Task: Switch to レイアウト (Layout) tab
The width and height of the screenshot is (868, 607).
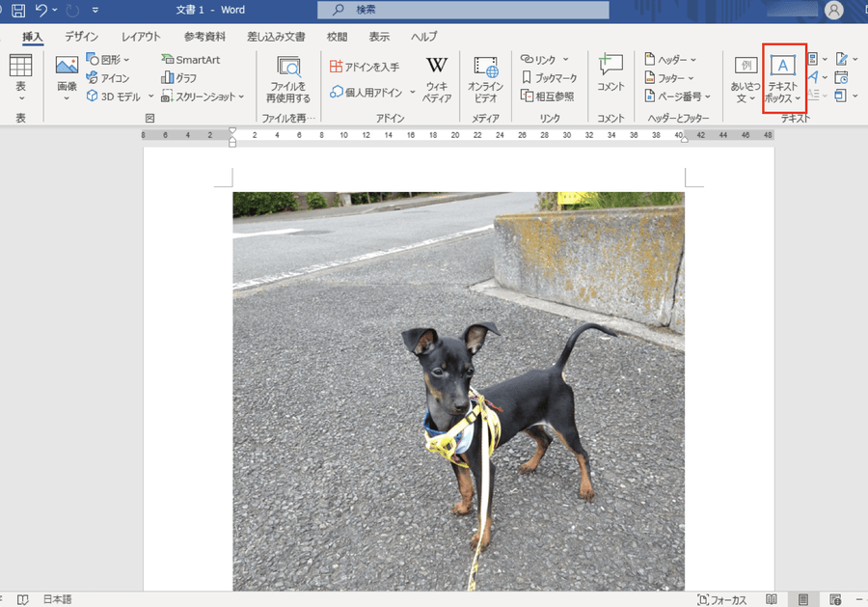Action: point(141,37)
